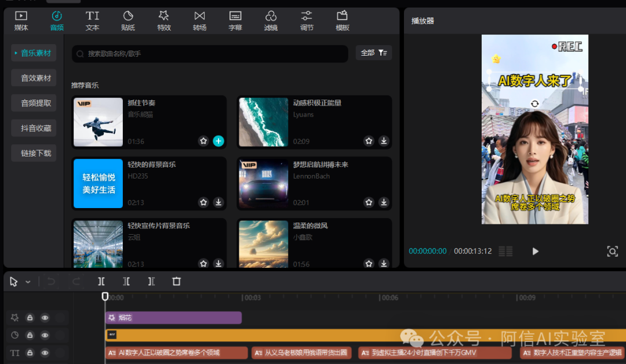626x364 pixels.
Task: Open the 字幕 tab
Action: click(x=235, y=20)
